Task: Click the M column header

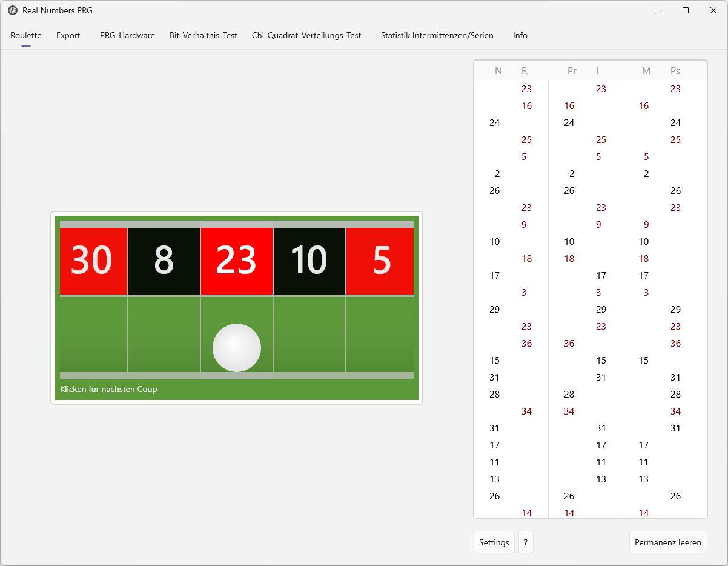Action: pos(646,70)
